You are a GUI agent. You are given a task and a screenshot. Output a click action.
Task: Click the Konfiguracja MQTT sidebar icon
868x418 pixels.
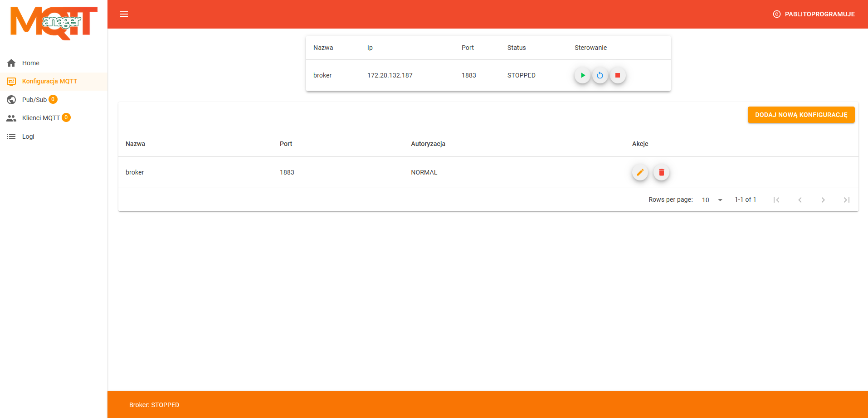(x=11, y=81)
